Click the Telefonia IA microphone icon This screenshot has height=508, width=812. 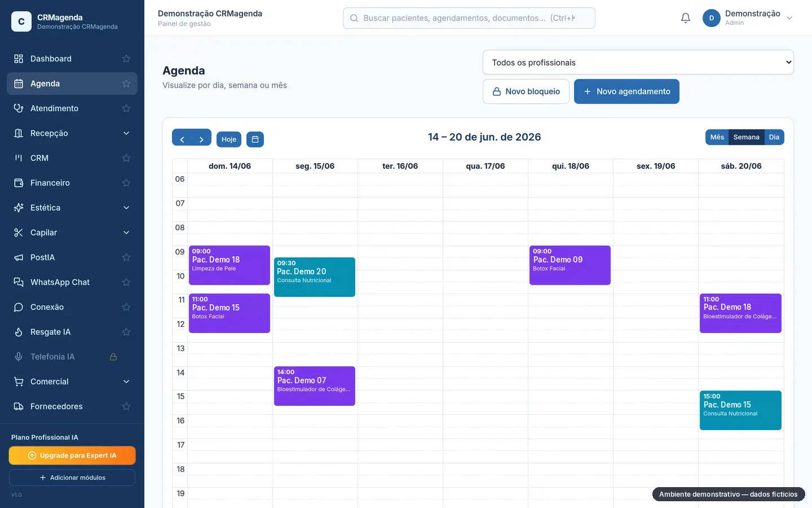click(x=19, y=357)
